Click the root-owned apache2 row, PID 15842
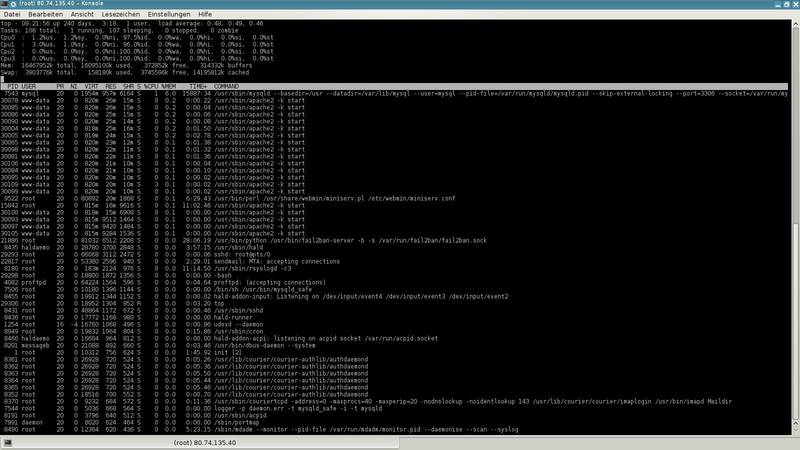The image size is (800, 450). click(x=153, y=206)
